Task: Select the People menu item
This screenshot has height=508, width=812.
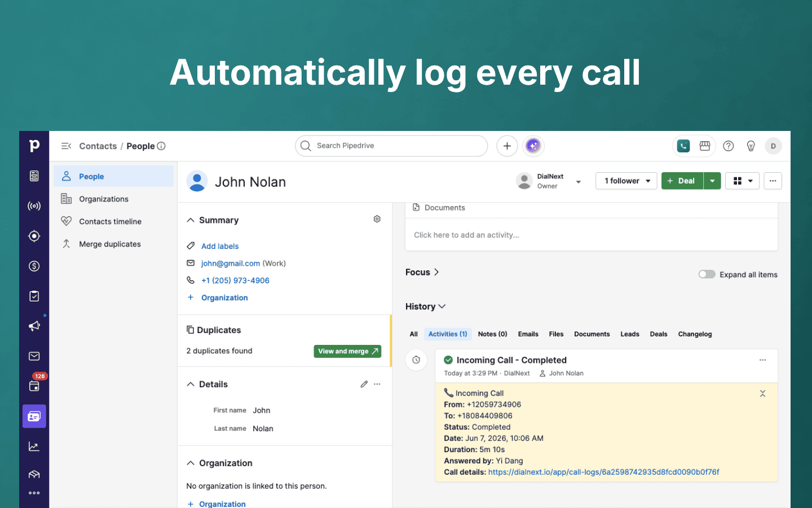Action: click(x=113, y=176)
